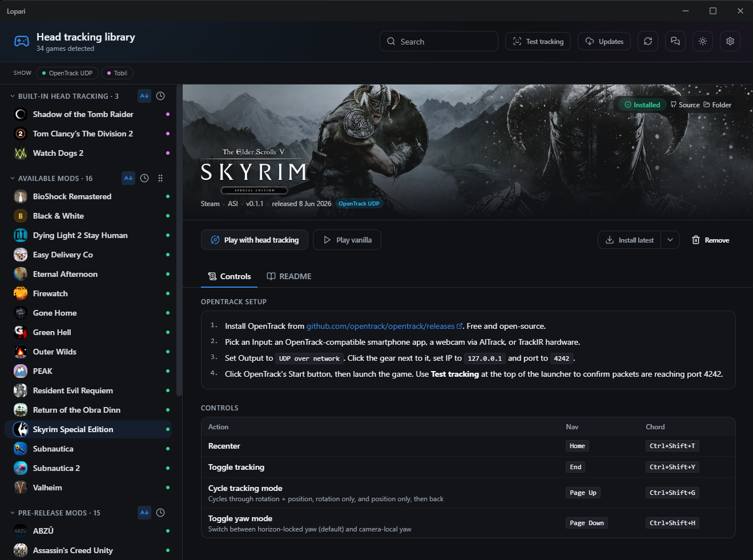Click BioShock Remastered game icon
The image size is (753, 560).
(21, 196)
